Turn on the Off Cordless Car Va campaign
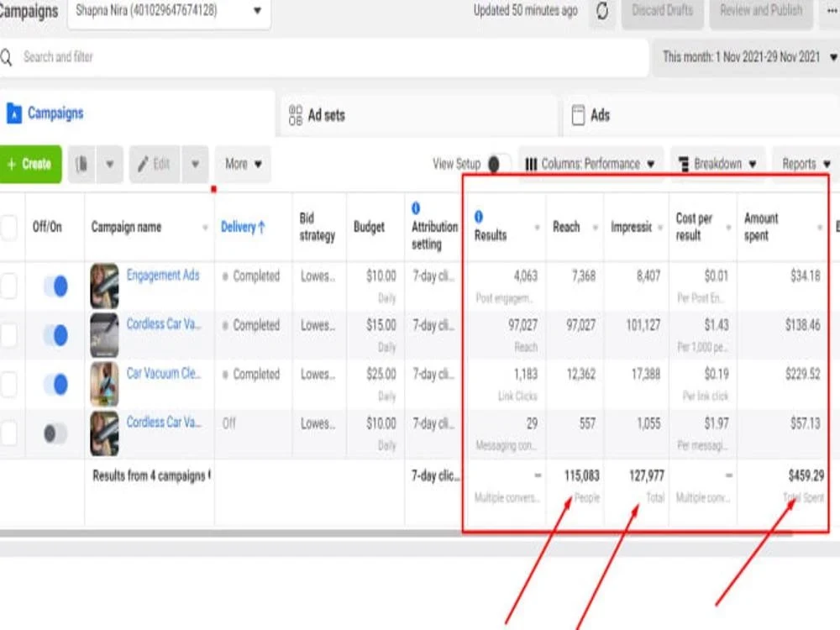 click(55, 433)
